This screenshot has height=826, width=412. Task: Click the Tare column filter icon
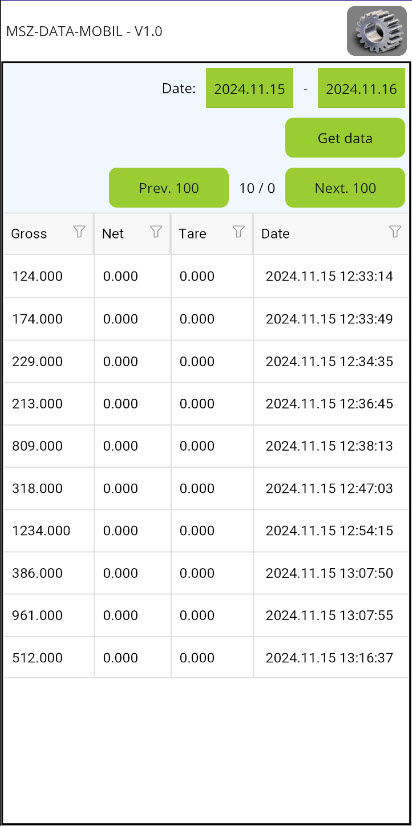239,232
